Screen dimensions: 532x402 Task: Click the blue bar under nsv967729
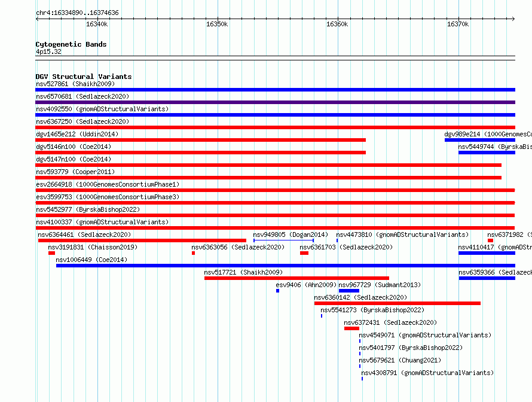348,291
